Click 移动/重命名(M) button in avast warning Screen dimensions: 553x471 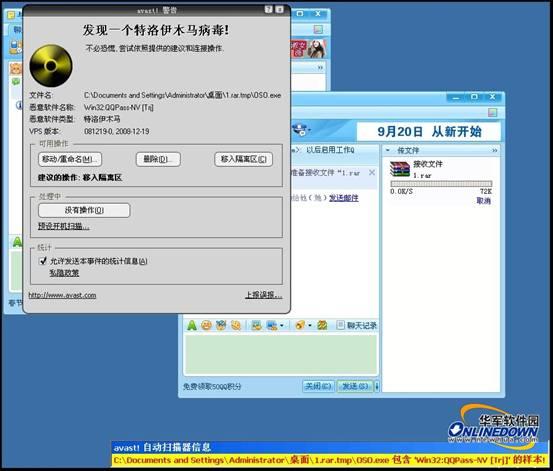click(70, 159)
